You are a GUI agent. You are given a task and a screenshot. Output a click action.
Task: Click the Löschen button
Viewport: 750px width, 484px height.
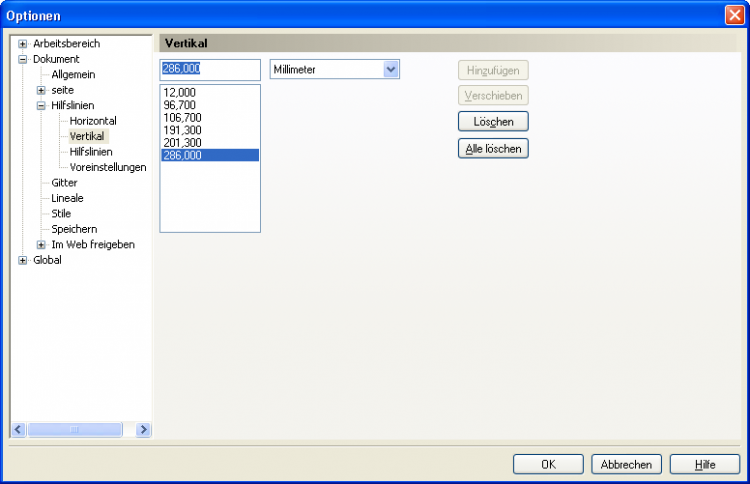click(493, 122)
